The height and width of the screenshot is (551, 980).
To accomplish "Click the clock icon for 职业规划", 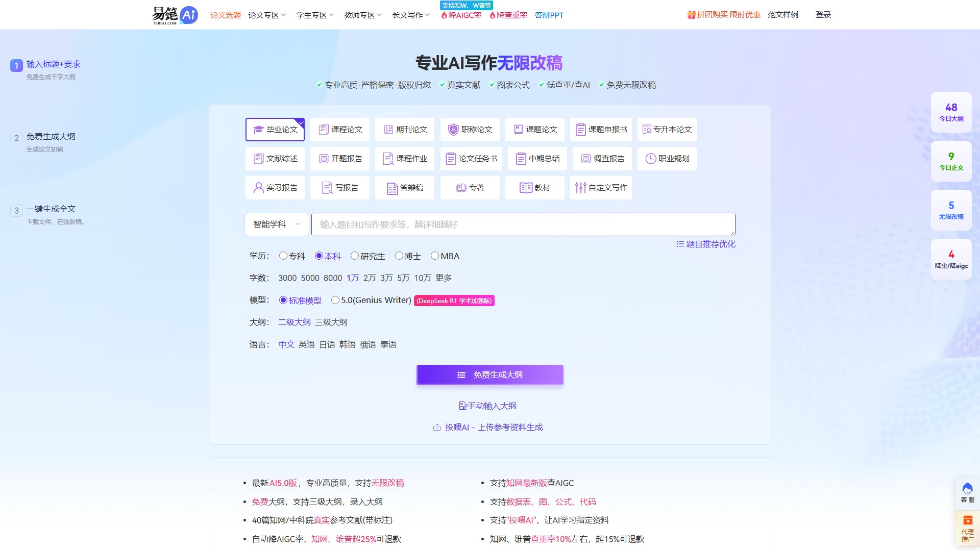I will [650, 159].
